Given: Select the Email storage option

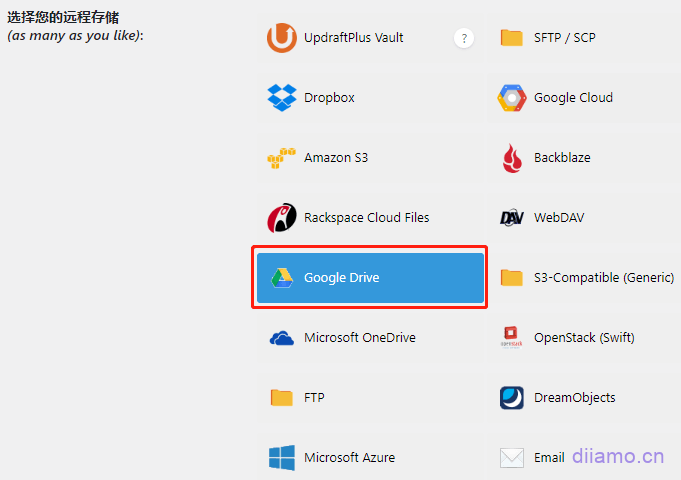Looking at the screenshot, I should 549,458.
